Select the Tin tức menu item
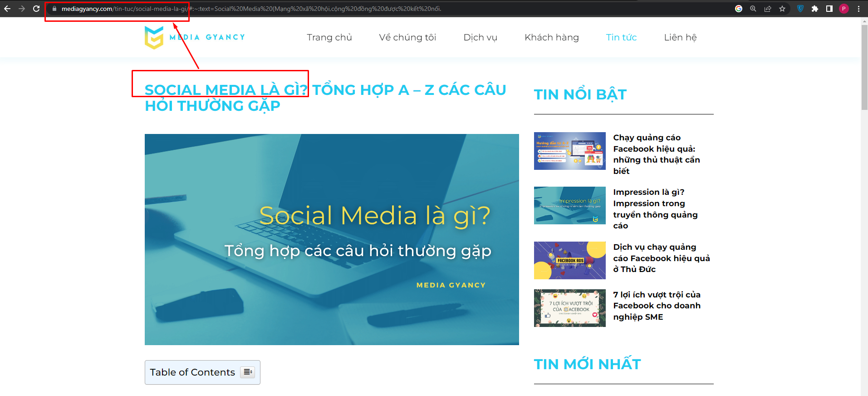Viewport: 868px width, 396px height. 622,37
